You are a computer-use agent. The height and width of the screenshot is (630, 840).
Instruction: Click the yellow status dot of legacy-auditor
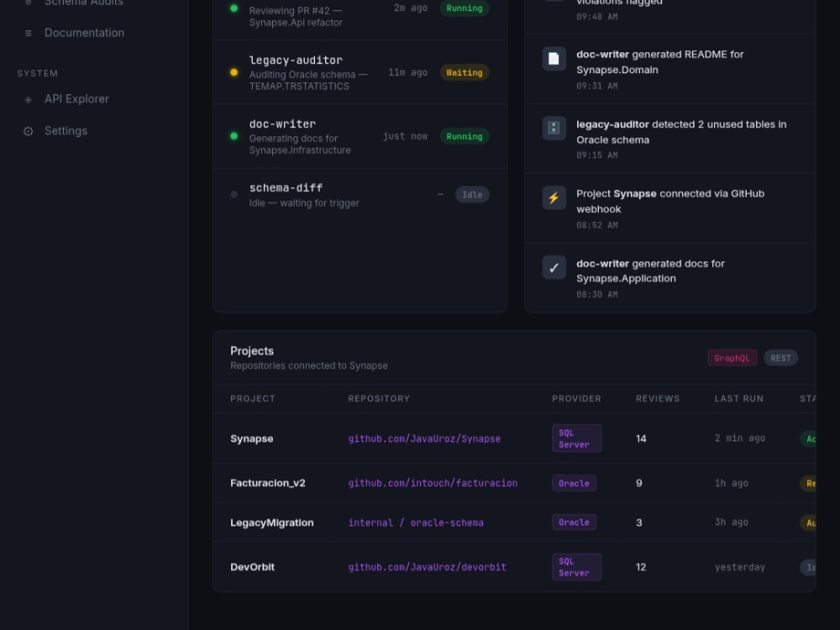(234, 72)
